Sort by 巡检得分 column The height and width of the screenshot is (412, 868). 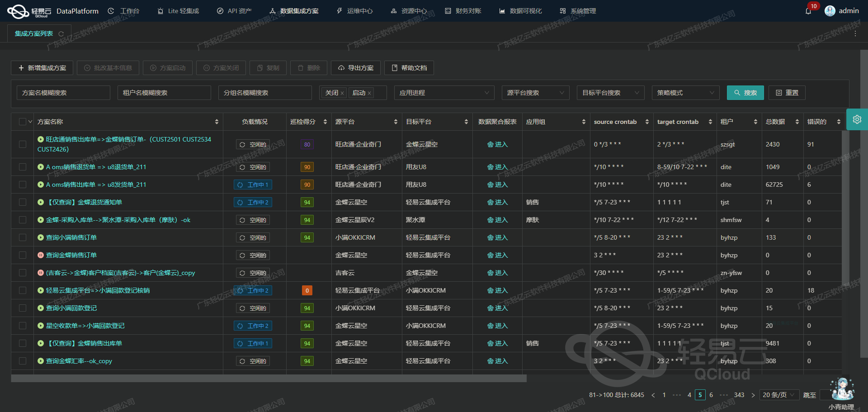(x=325, y=122)
